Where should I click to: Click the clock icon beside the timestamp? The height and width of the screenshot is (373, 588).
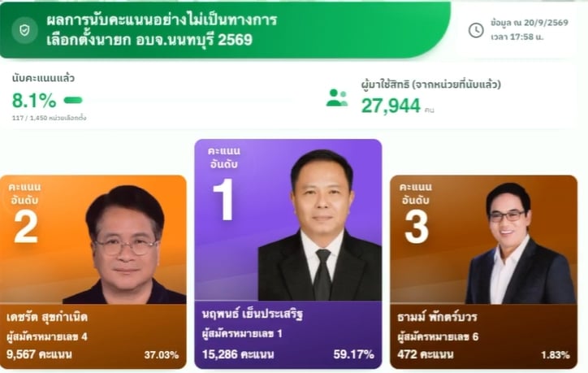476,30
